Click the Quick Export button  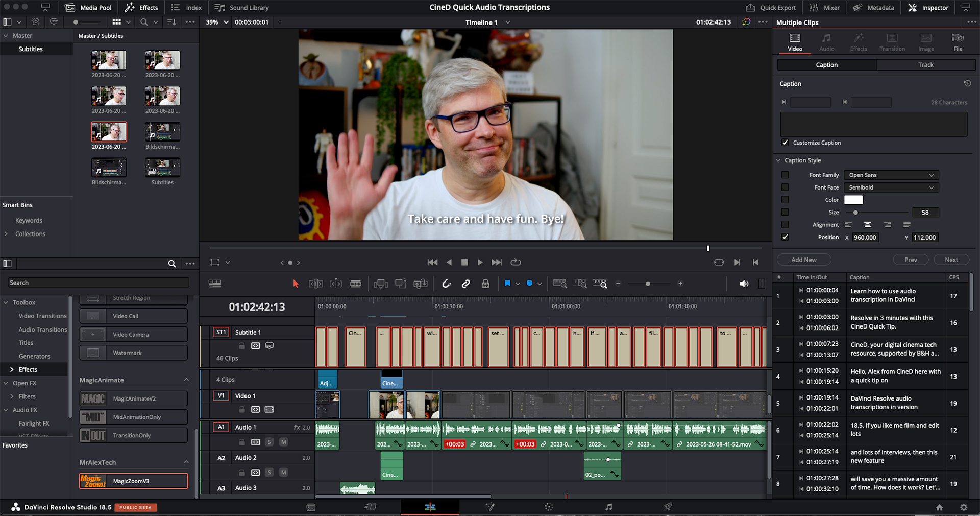(771, 8)
